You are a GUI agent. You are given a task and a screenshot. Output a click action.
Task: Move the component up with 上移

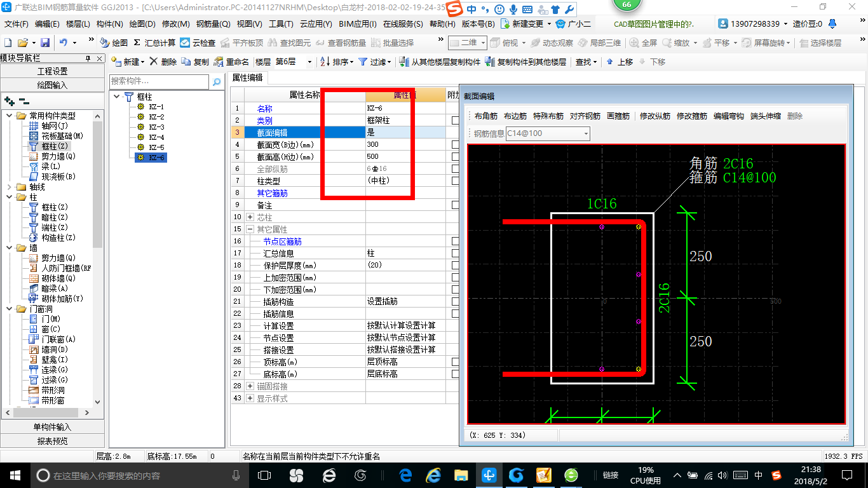(x=620, y=62)
